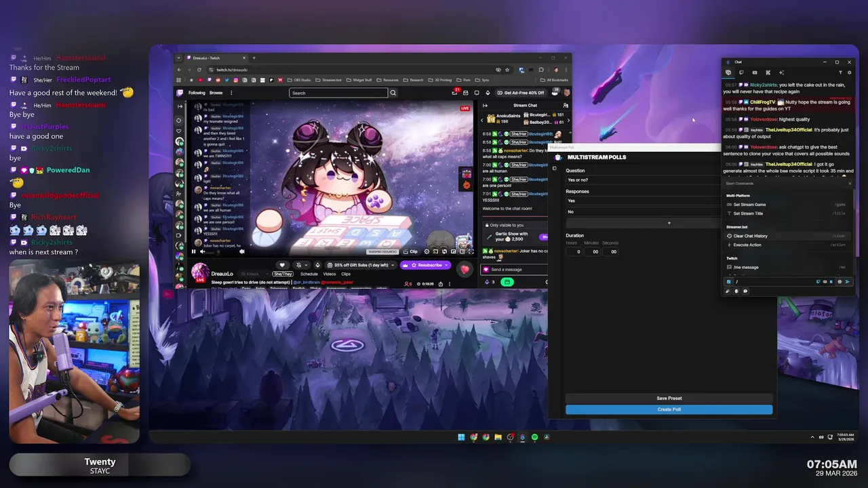
Task: Click Get Ad-Free 40% Off button
Action: (x=521, y=93)
